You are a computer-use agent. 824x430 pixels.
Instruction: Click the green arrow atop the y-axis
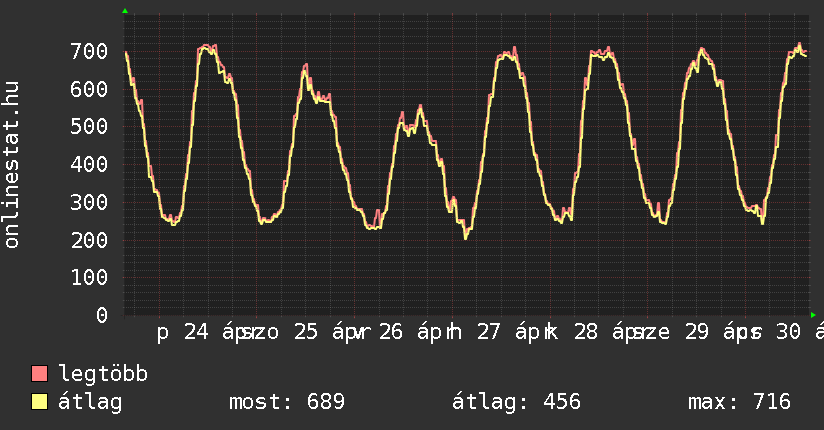125,11
